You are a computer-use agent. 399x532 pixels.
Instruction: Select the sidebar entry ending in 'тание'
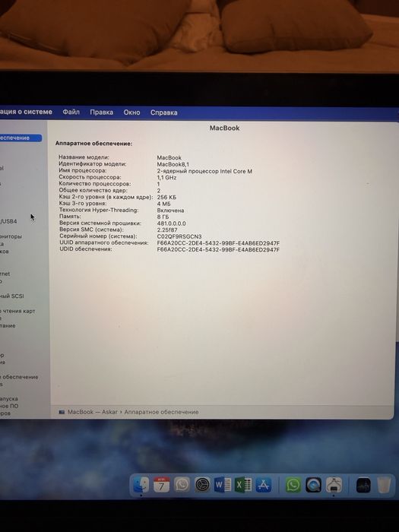tap(8, 325)
